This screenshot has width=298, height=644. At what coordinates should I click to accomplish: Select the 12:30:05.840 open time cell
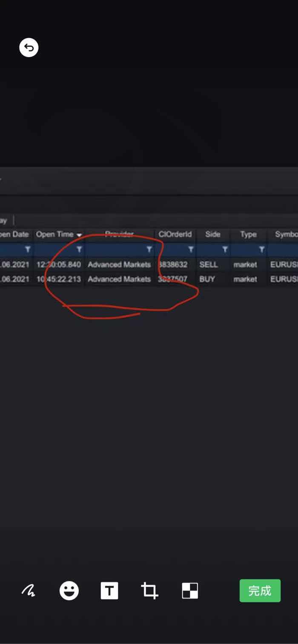point(58,264)
